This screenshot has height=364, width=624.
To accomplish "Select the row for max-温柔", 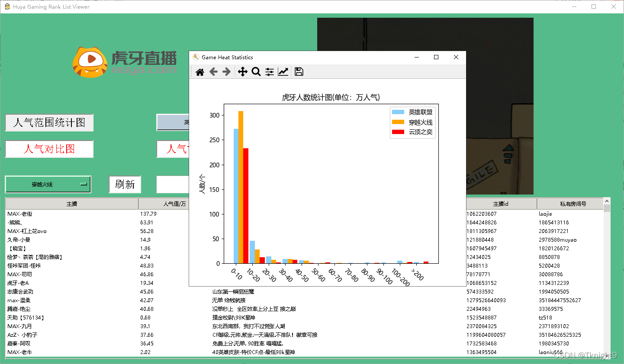I will (304, 300).
